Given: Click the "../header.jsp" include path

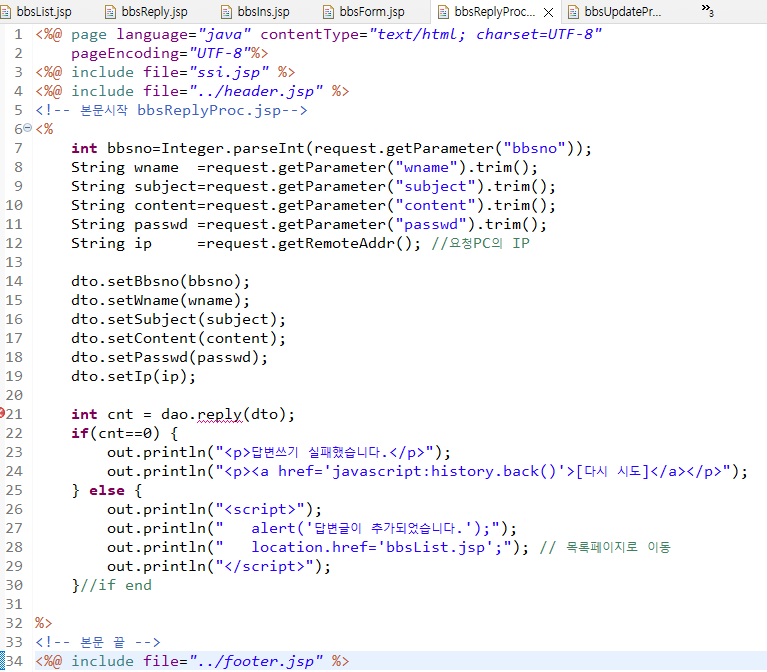Looking at the screenshot, I should 256,91.
